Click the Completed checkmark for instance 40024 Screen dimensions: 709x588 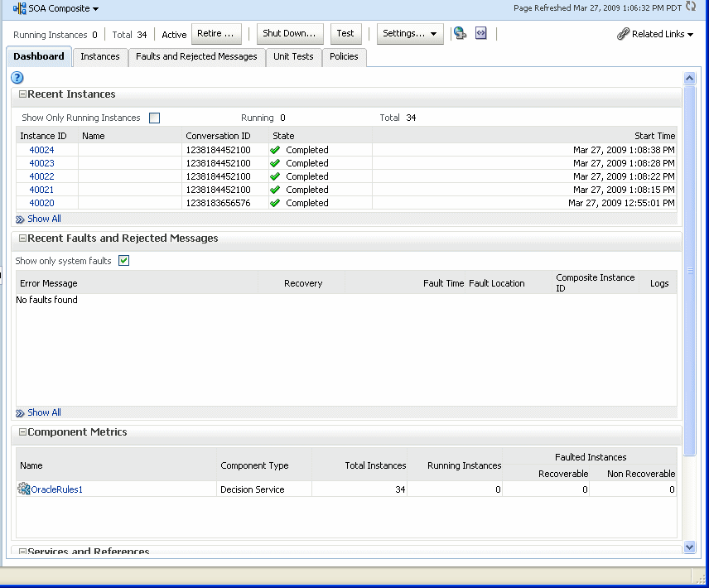275,149
